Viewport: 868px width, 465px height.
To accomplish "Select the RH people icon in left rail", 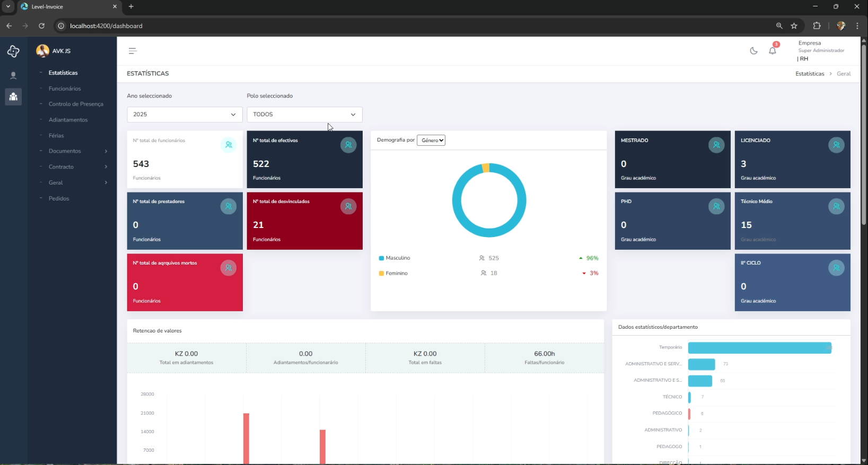I will tap(13, 96).
